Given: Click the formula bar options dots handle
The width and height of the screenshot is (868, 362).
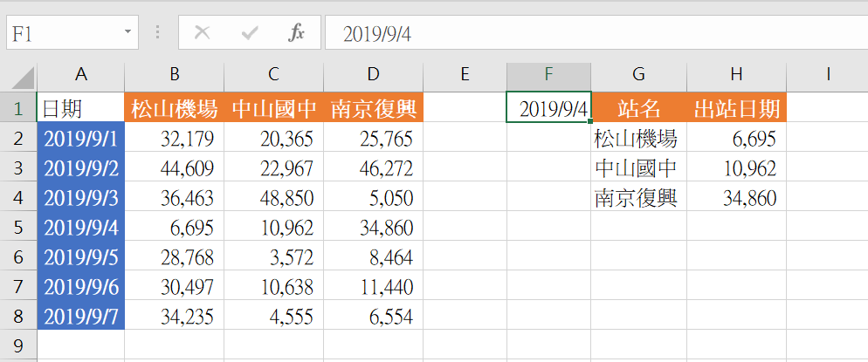Looking at the screenshot, I should [x=158, y=32].
